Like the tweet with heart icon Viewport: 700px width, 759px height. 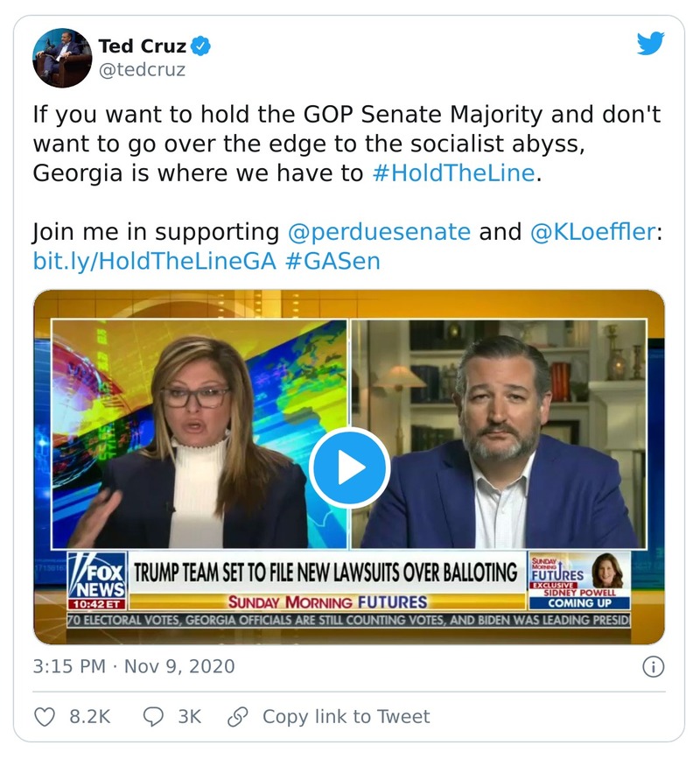point(45,717)
